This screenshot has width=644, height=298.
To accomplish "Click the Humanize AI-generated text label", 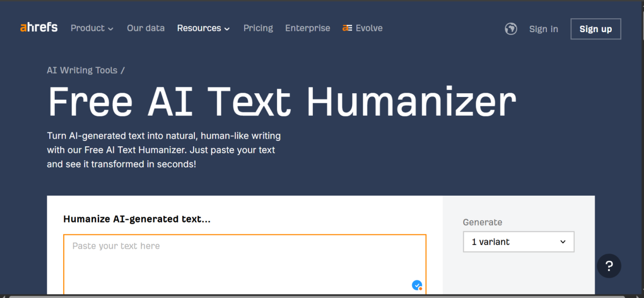I will 137,219.
